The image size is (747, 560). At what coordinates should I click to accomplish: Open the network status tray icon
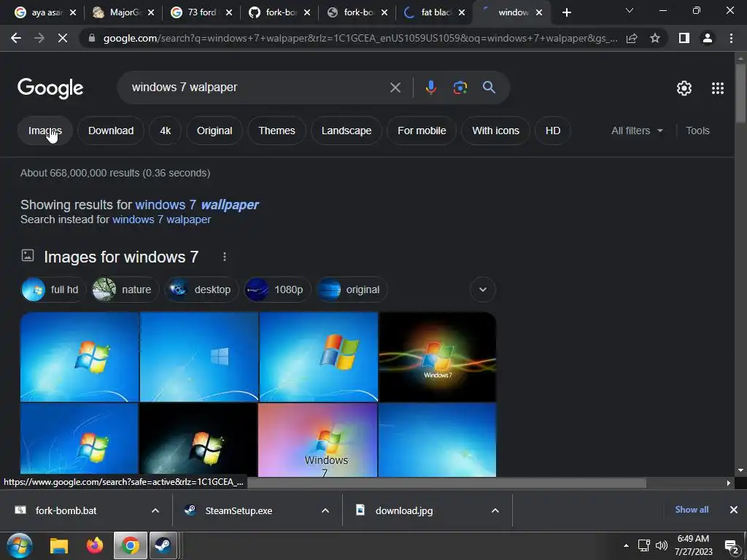tap(643, 545)
